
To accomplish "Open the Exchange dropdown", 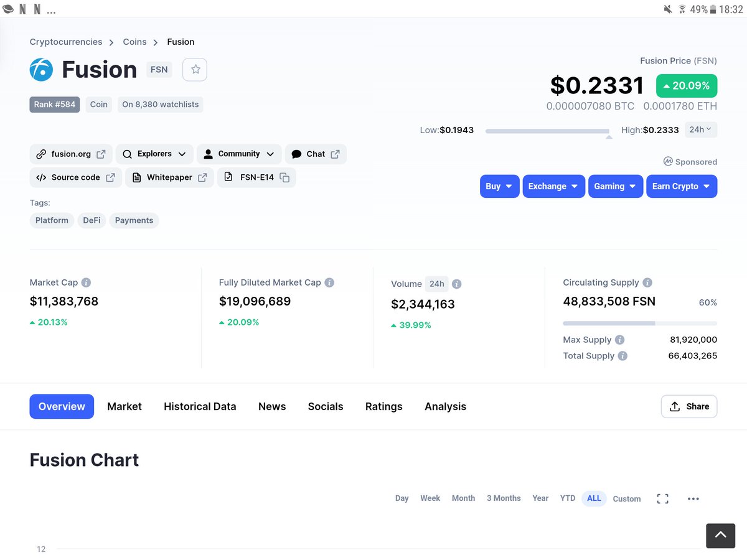I will click(553, 186).
